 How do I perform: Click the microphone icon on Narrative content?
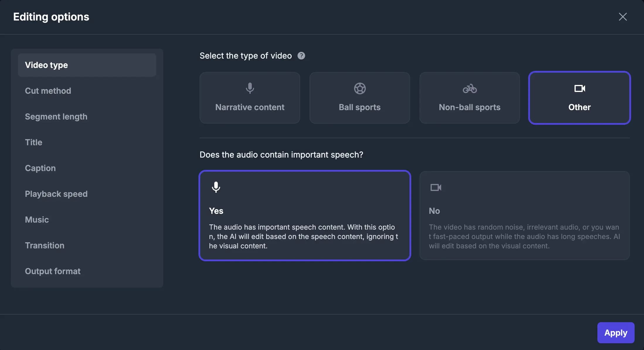tap(249, 88)
